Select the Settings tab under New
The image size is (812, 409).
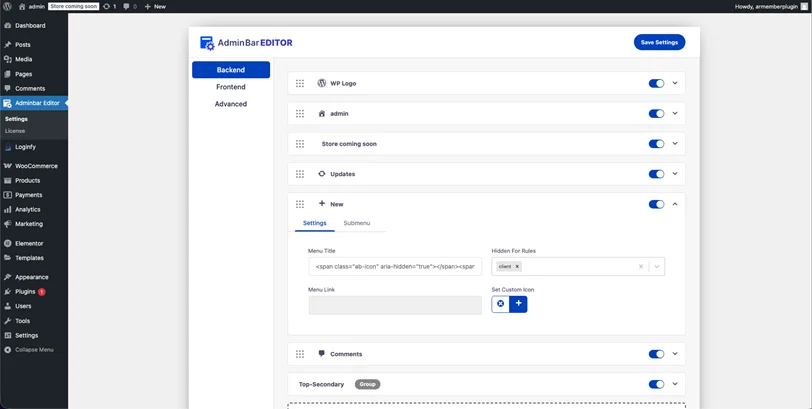click(315, 223)
